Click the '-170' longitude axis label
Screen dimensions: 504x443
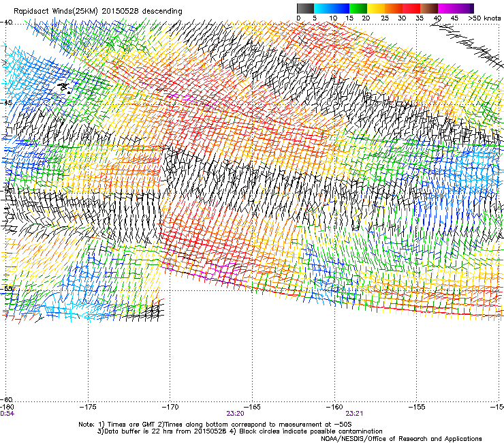(170, 407)
